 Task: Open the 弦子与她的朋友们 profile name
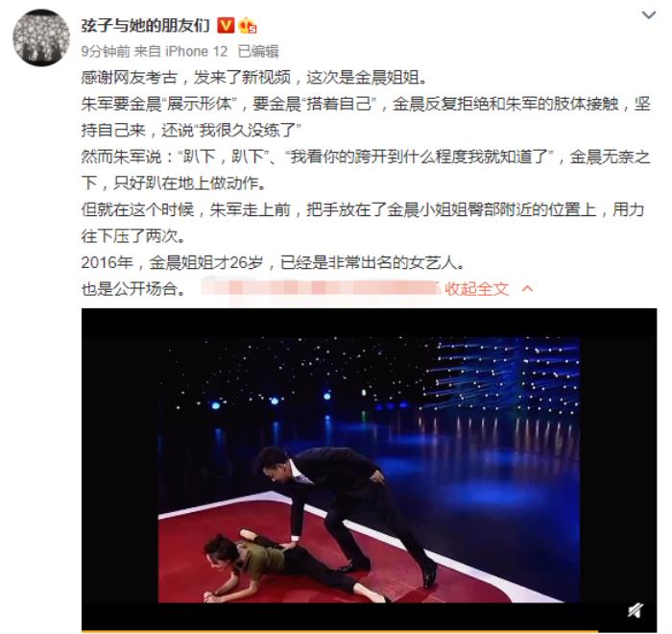(x=145, y=26)
